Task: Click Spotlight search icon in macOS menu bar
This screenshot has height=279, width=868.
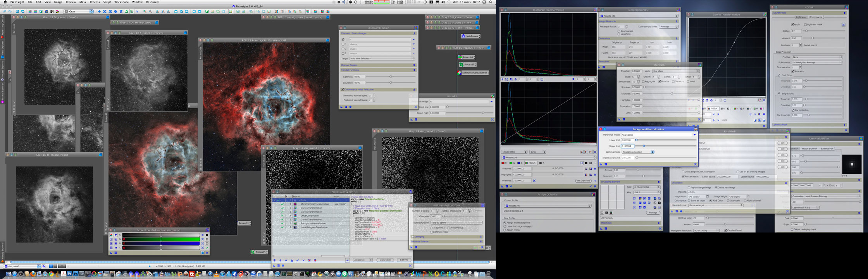Action: [491, 2]
